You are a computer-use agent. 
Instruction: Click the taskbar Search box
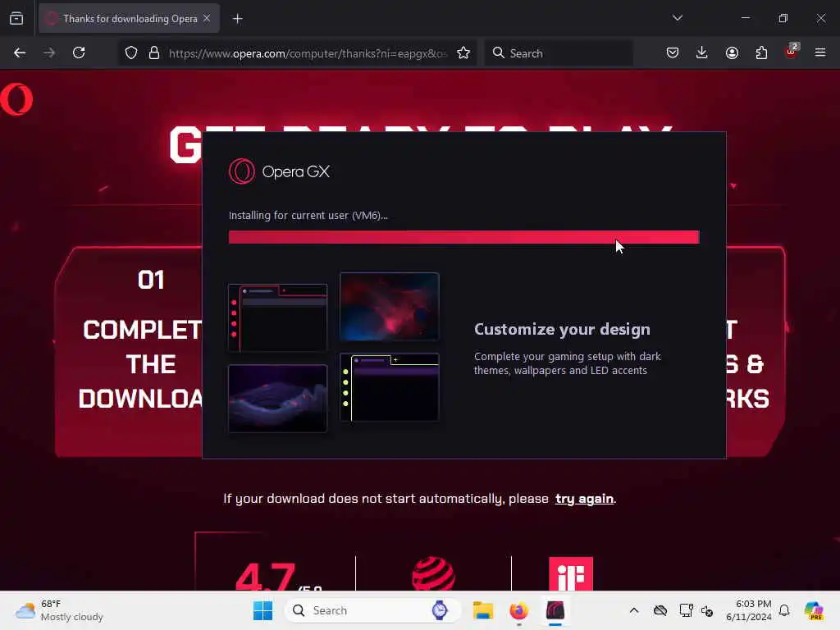(373, 610)
